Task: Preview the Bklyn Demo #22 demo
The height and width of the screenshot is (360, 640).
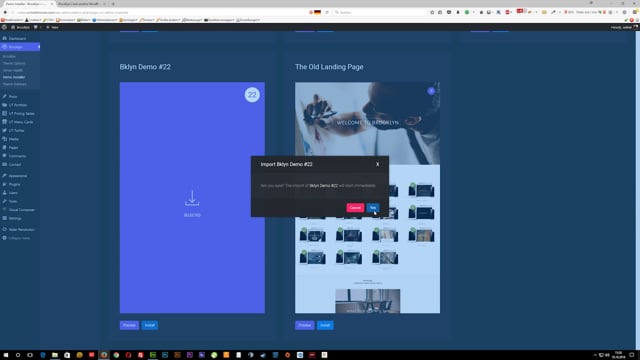Action: pyautogui.click(x=129, y=325)
